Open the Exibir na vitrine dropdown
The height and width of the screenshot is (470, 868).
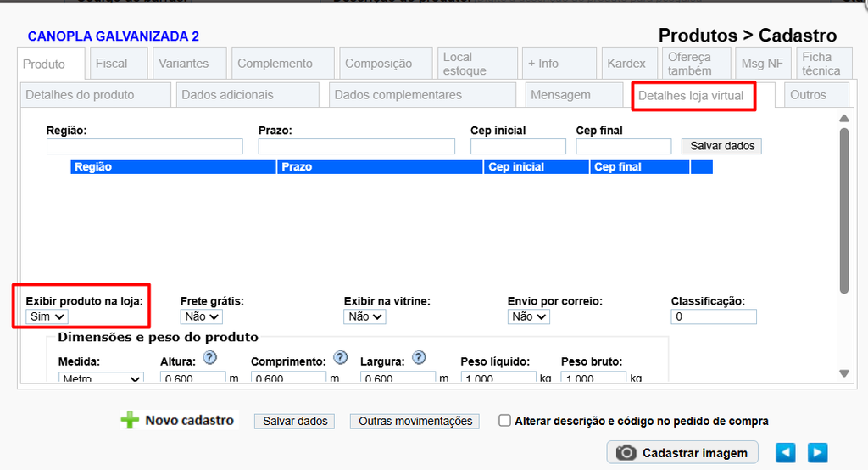pos(364,316)
